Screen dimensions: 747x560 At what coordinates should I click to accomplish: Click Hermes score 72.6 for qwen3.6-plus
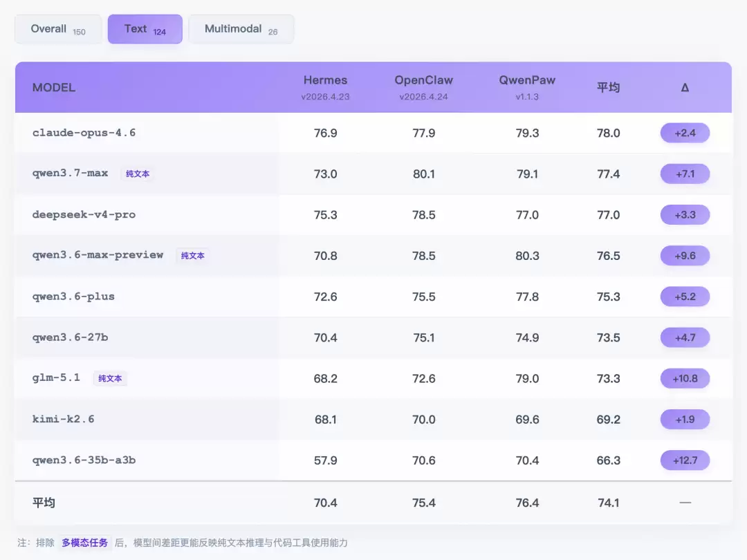click(x=325, y=297)
